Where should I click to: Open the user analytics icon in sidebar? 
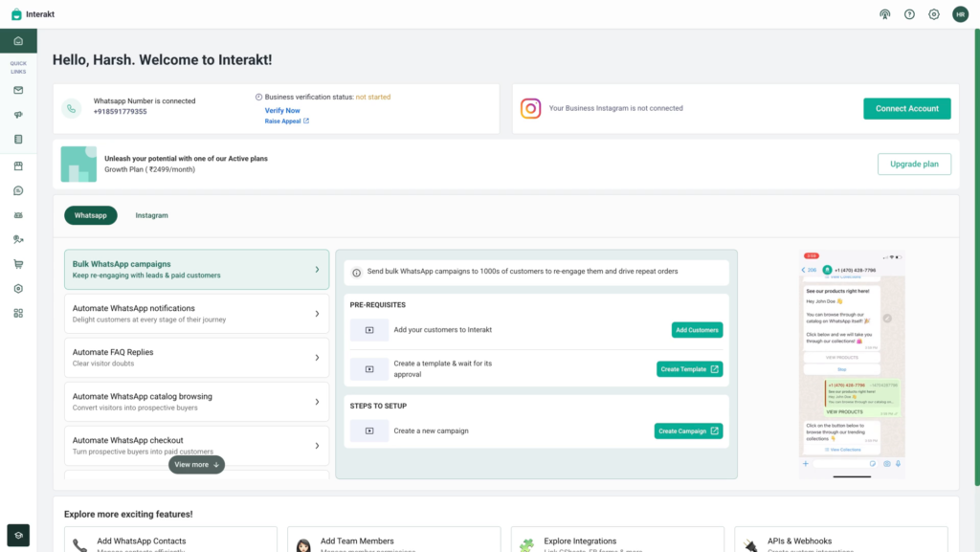tap(18, 239)
